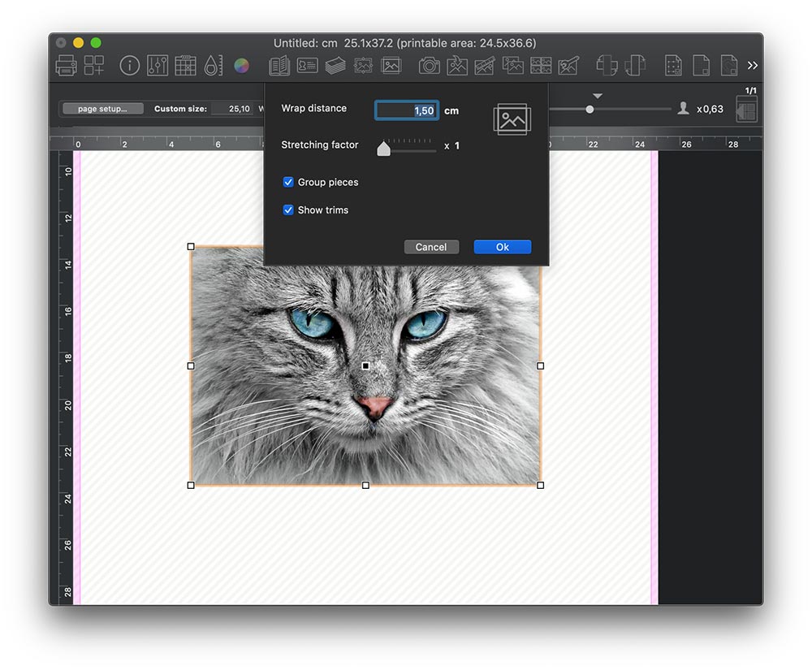Select the stacked pages toolbar icon

(335, 66)
